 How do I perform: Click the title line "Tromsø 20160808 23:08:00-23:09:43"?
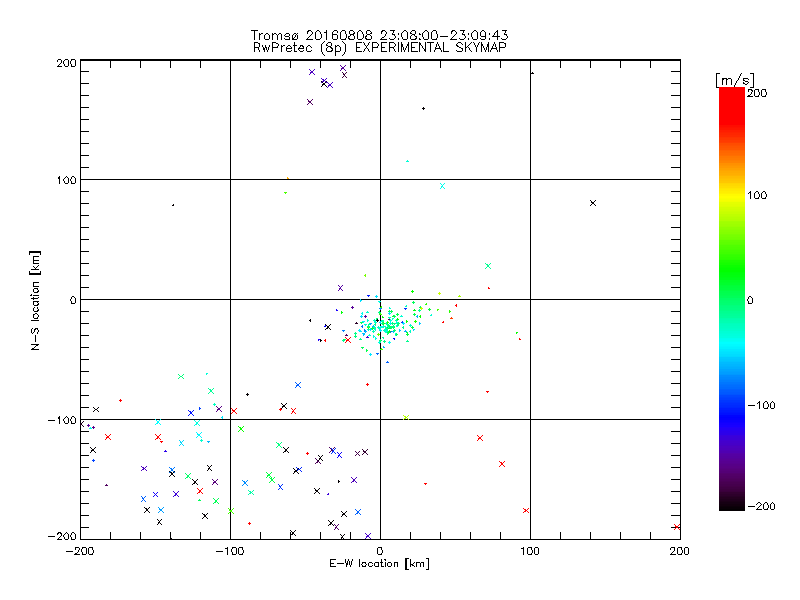tap(380, 35)
